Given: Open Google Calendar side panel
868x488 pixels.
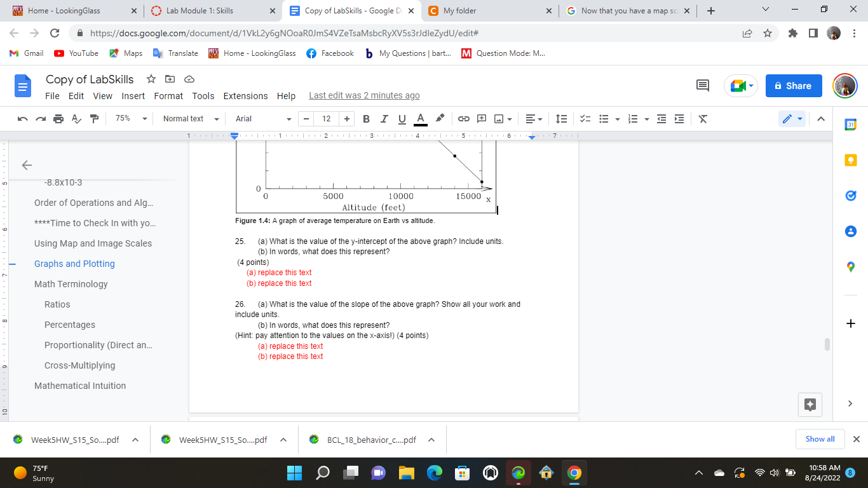Looking at the screenshot, I should coord(850,125).
